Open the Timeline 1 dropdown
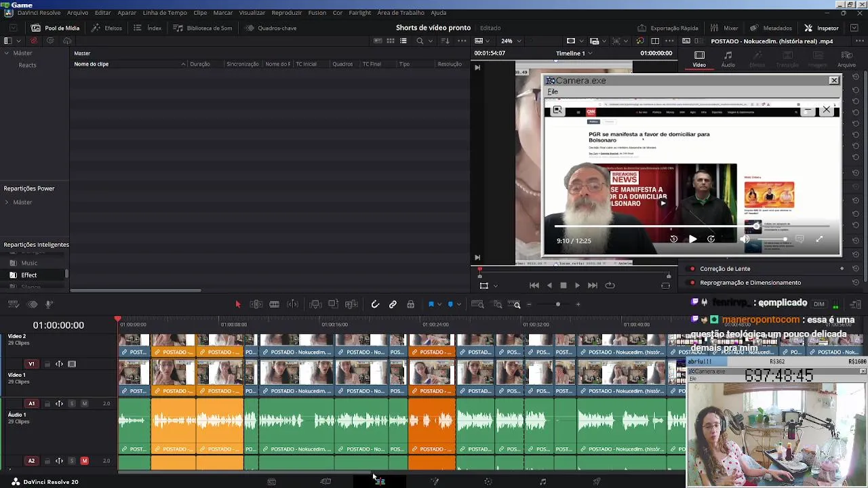The width and height of the screenshot is (868, 488). tap(574, 54)
